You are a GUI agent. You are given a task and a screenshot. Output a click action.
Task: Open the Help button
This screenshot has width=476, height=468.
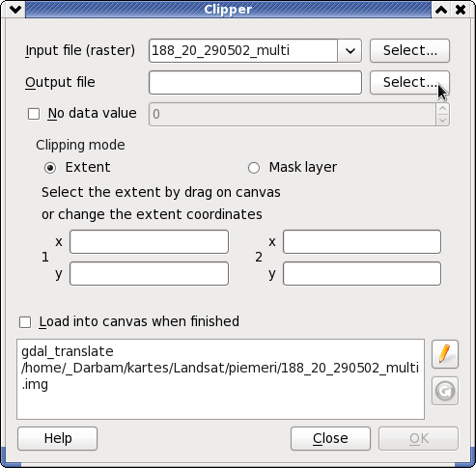tap(58, 438)
